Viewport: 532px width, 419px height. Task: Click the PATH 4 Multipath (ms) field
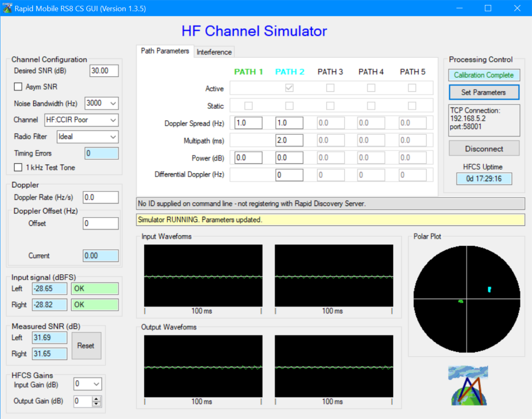pyautogui.click(x=371, y=140)
